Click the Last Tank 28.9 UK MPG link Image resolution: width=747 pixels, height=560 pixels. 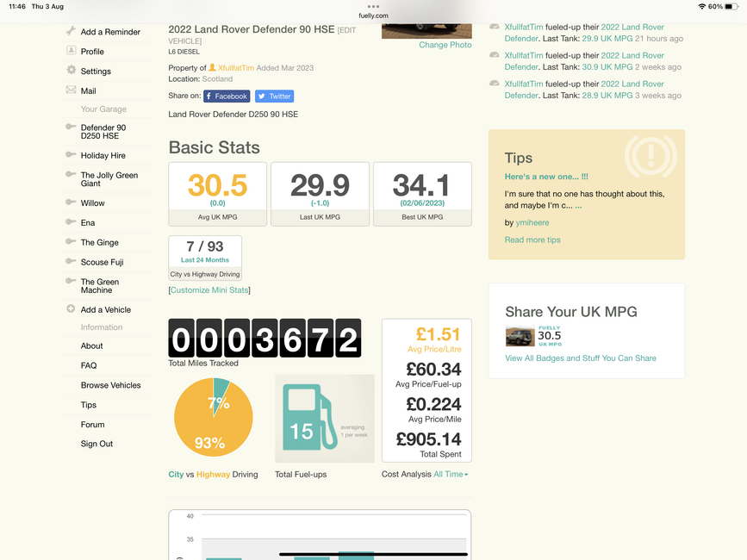coord(607,96)
